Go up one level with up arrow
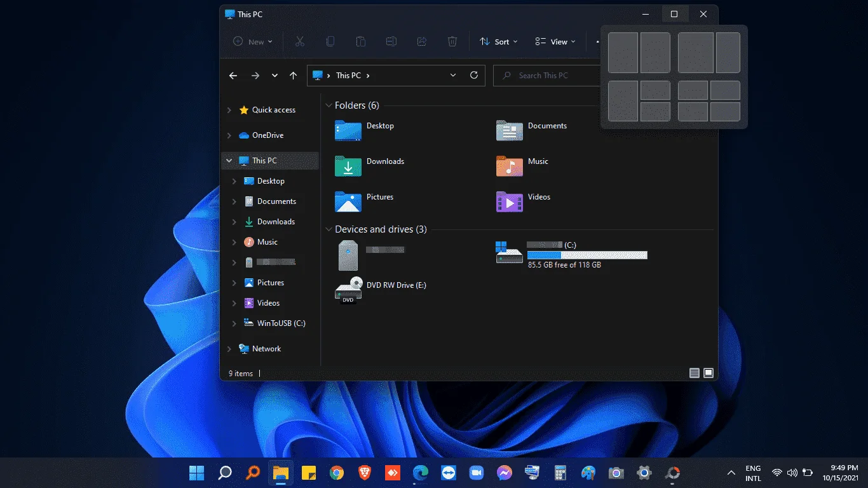Image resolution: width=868 pixels, height=488 pixels. [293, 76]
